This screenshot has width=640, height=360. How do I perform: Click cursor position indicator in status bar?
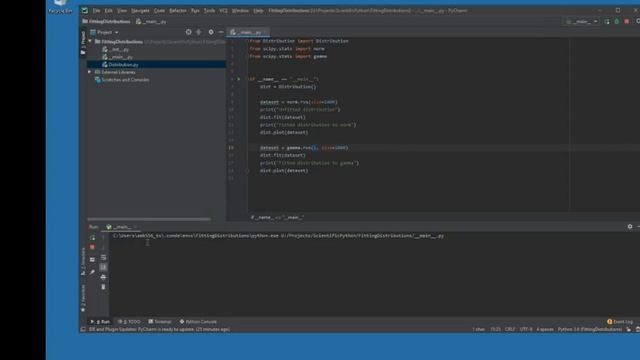[495, 329]
